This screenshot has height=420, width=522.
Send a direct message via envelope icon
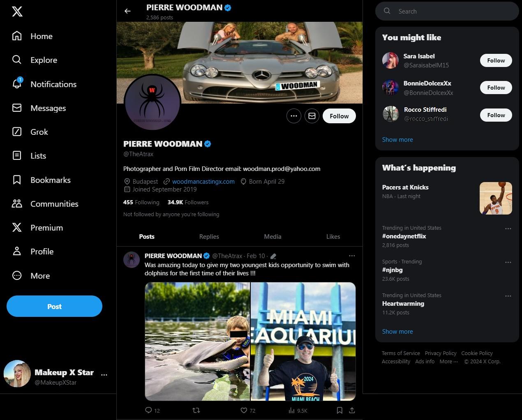pos(312,116)
